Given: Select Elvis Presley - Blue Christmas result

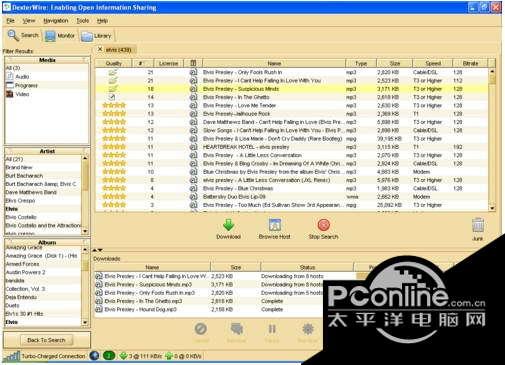Looking at the screenshot, I should click(293, 188).
